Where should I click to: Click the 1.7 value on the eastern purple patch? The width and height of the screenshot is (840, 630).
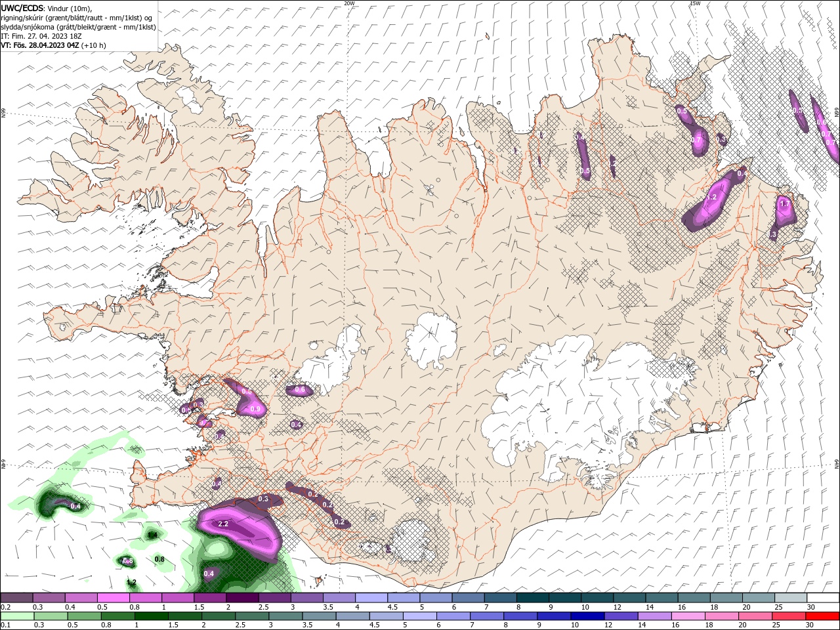(785, 204)
